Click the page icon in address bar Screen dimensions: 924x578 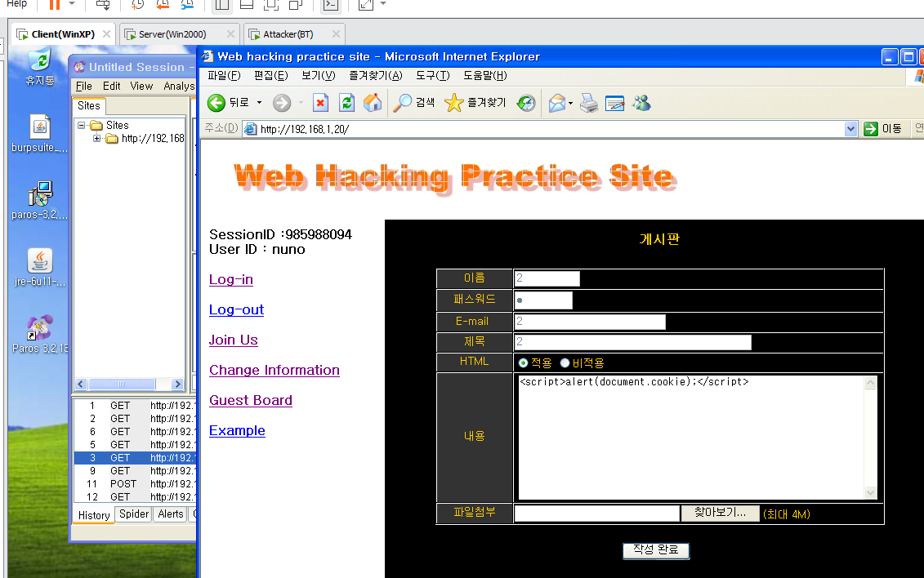(251, 129)
